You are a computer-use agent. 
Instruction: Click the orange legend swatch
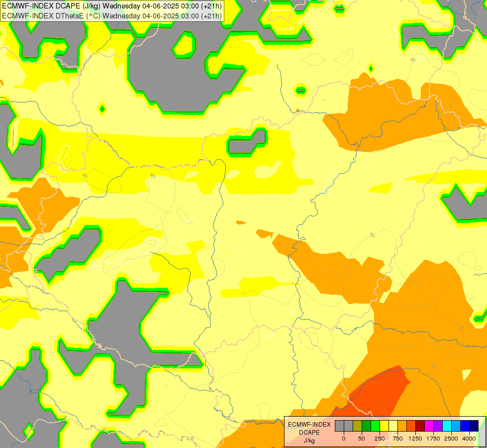coord(402,426)
